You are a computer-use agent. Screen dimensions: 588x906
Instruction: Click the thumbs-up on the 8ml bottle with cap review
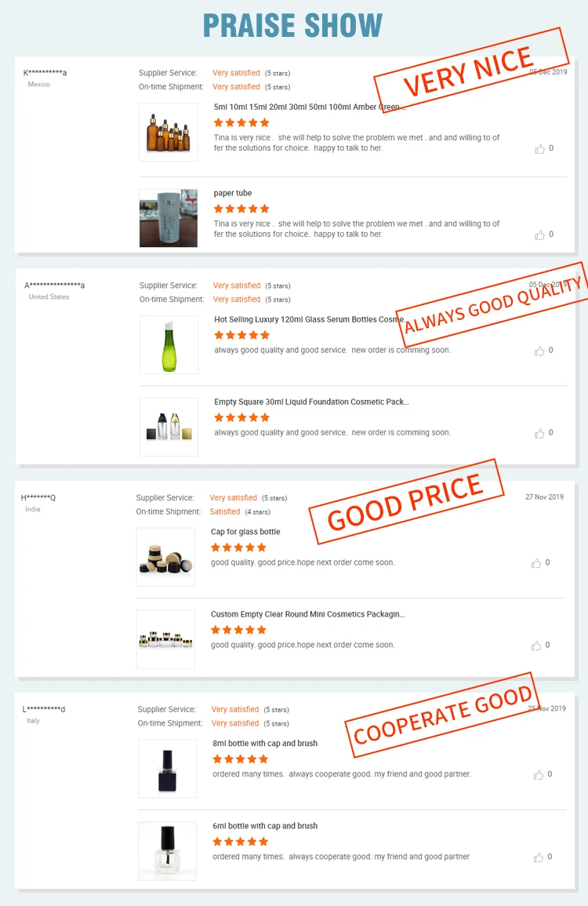(x=539, y=775)
